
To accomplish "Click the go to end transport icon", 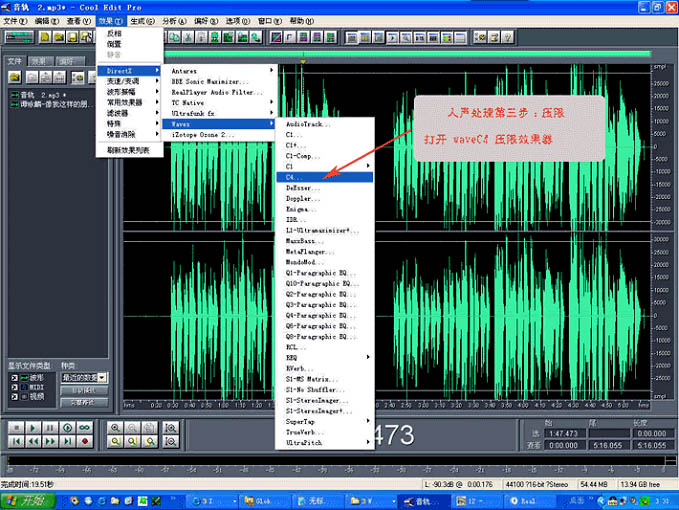I will (x=68, y=441).
